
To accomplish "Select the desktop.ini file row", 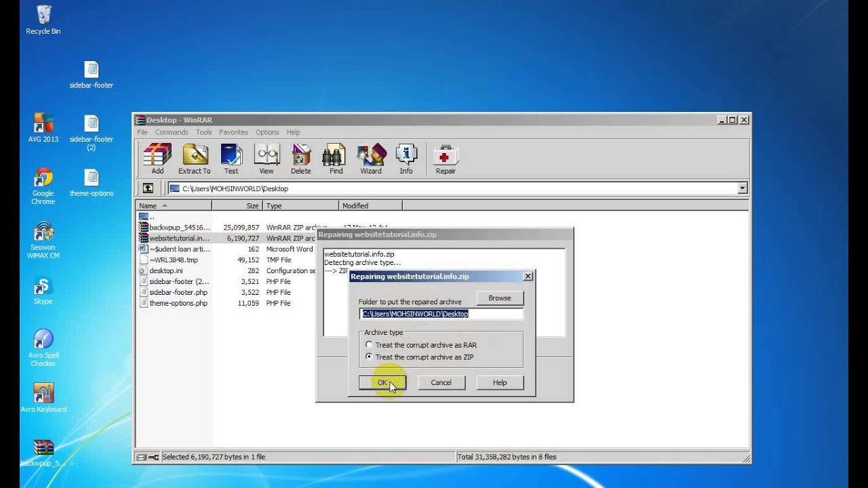I will [227, 270].
